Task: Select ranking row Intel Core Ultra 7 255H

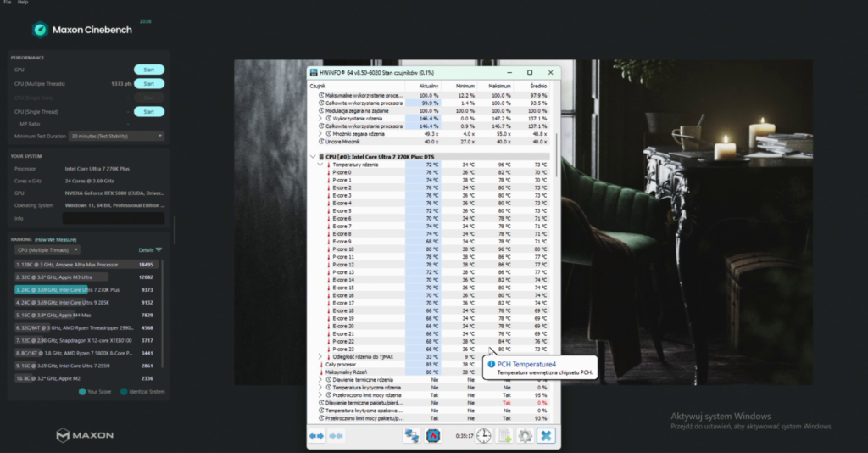Action: (86, 366)
